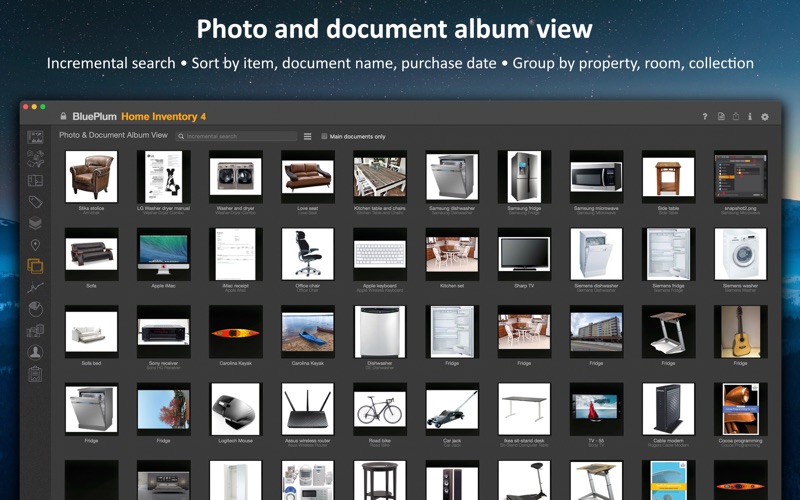Click the lock icon beside BluePlum
Viewport: 800px width, 500px height.
[63, 116]
